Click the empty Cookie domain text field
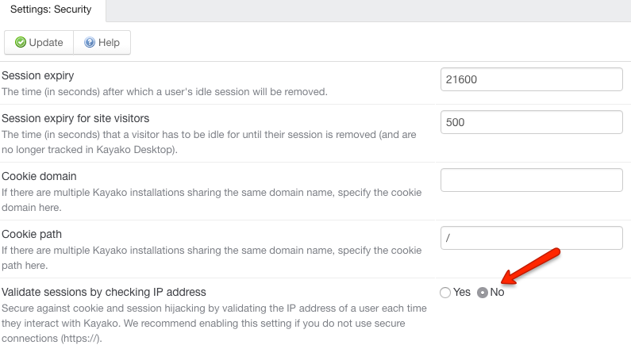631x364 pixels. (531, 180)
